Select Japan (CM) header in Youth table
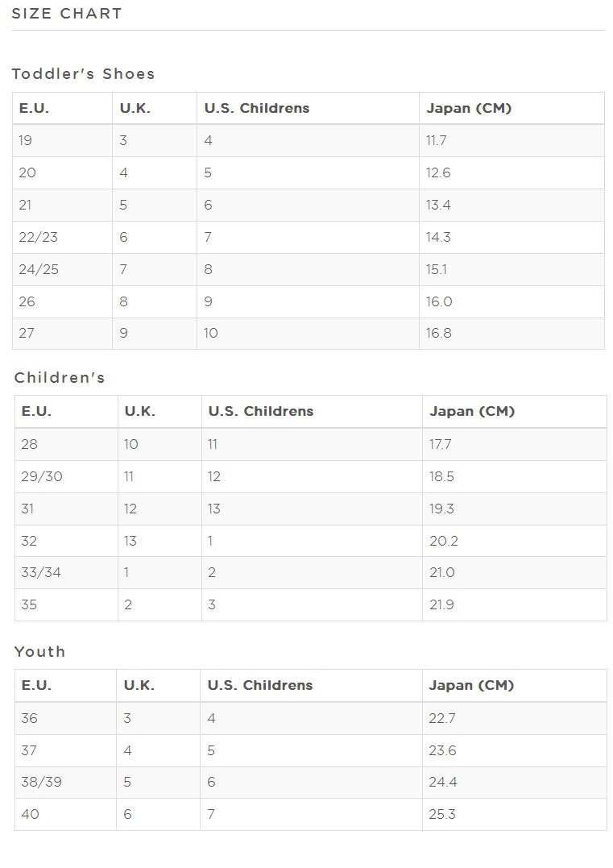Screen dimensions: 613x868 click(x=471, y=686)
